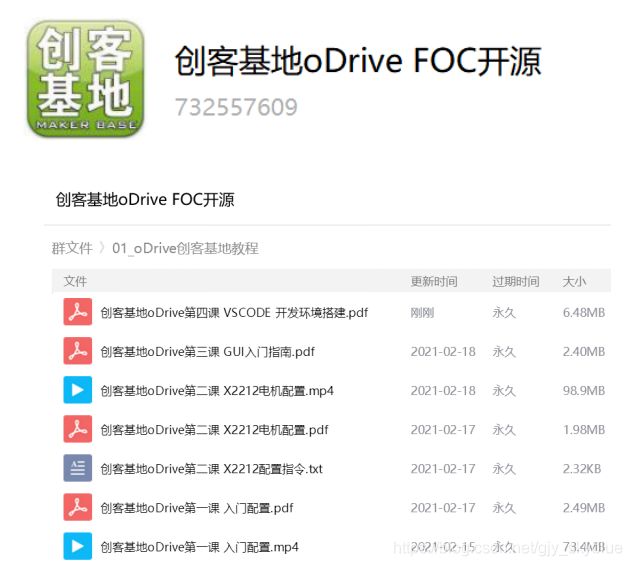Image resolution: width=632 pixels, height=566 pixels.
Task: Click the 6.48MB size value
Action: 584,312
